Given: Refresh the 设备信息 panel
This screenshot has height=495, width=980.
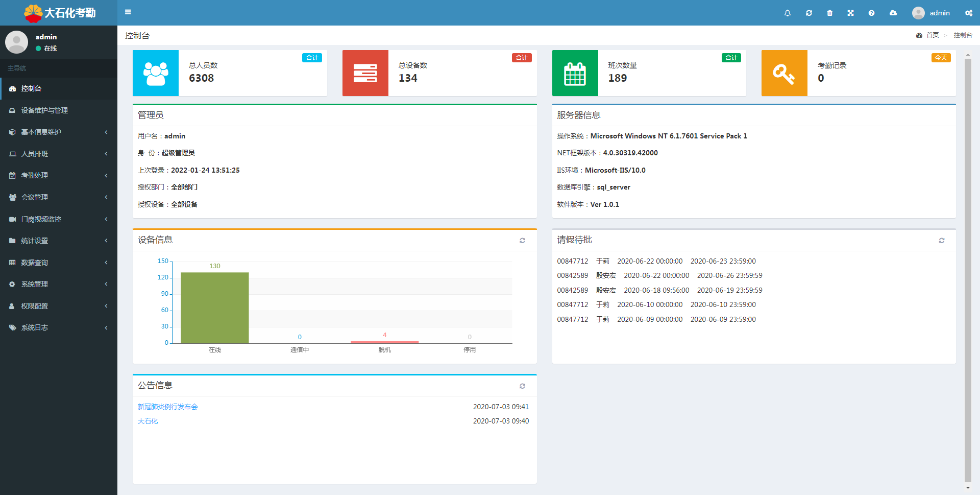Looking at the screenshot, I should (x=522, y=241).
